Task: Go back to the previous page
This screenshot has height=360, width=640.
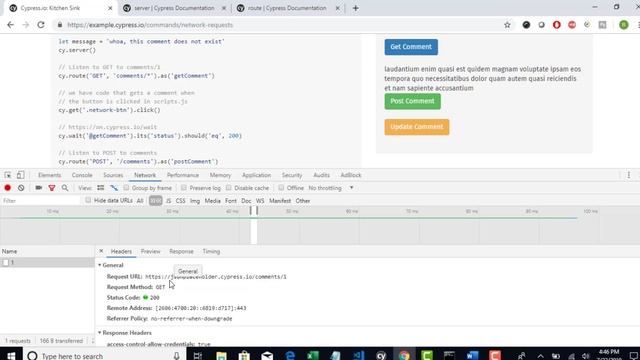Action: point(11,25)
